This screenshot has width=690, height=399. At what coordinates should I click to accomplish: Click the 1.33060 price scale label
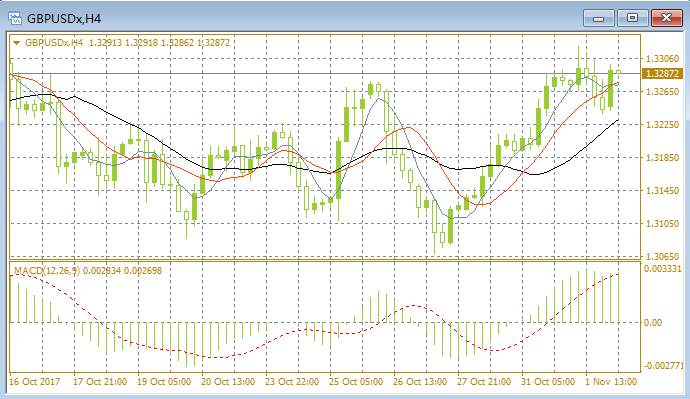coord(662,59)
